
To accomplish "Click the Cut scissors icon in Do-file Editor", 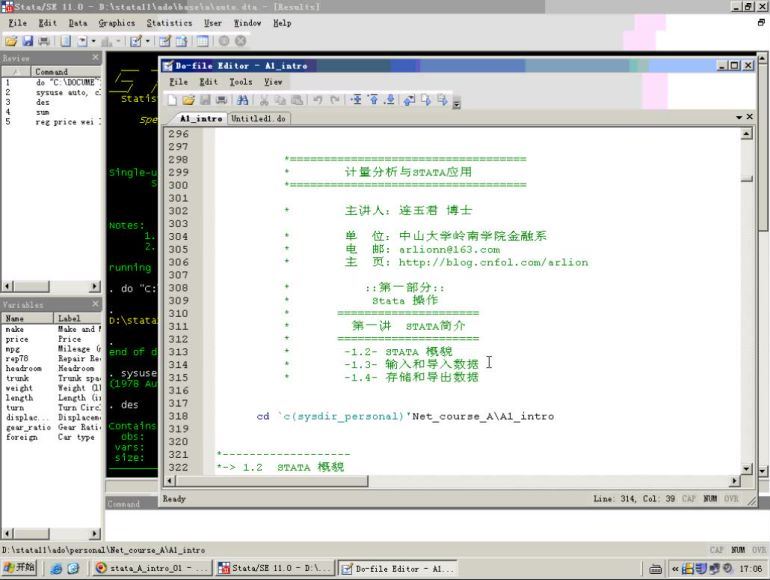I will (x=264, y=100).
